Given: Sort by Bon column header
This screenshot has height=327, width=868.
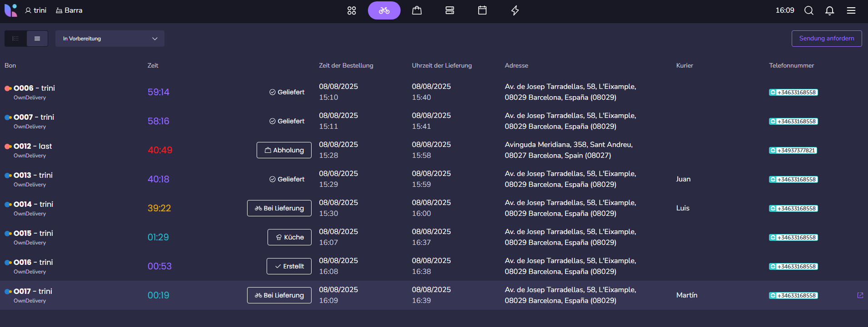Looking at the screenshot, I should pyautogui.click(x=10, y=65).
